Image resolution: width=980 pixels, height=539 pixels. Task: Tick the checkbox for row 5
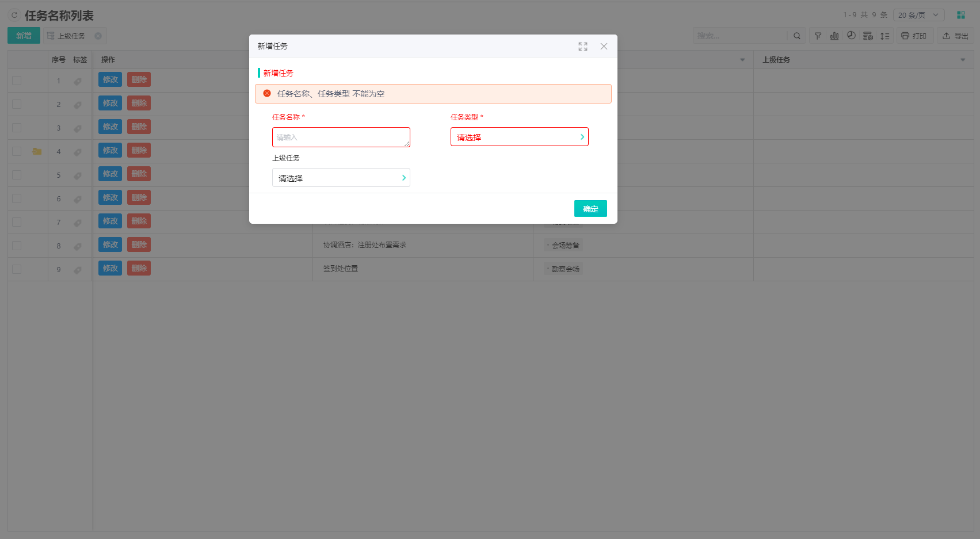[x=17, y=175]
